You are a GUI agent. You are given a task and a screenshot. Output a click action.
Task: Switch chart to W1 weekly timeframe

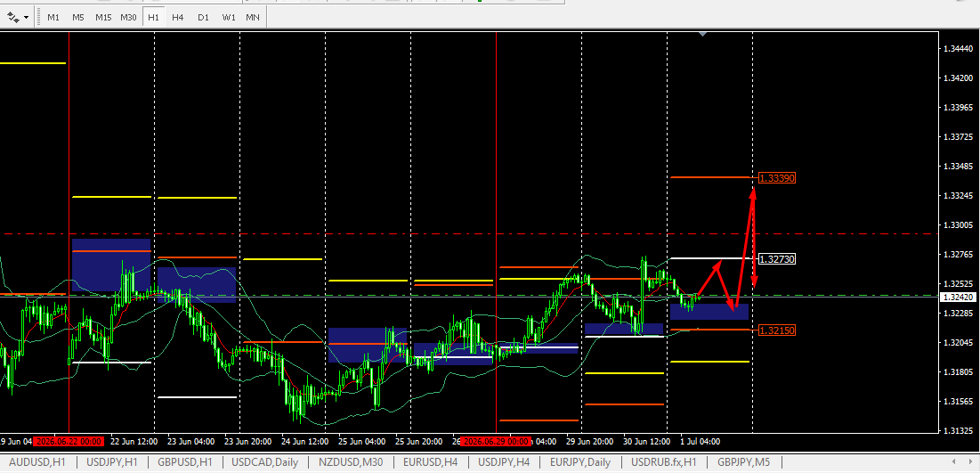pyautogui.click(x=229, y=17)
